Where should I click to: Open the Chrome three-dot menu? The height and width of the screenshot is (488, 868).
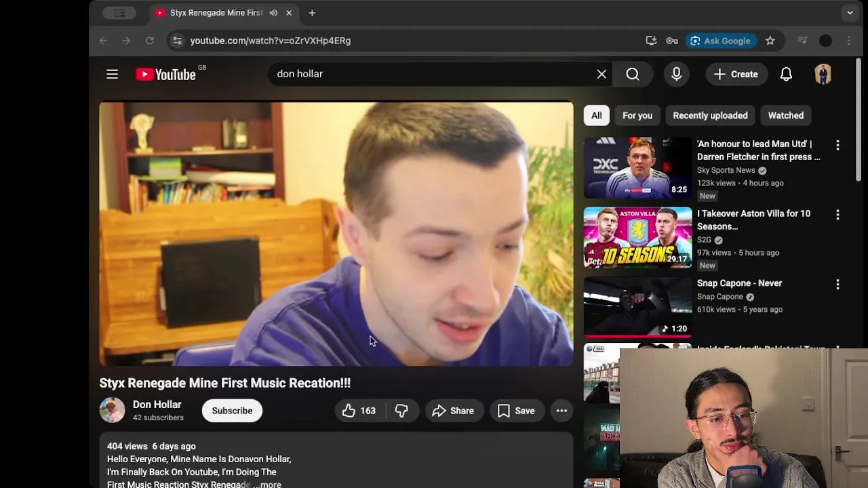848,41
